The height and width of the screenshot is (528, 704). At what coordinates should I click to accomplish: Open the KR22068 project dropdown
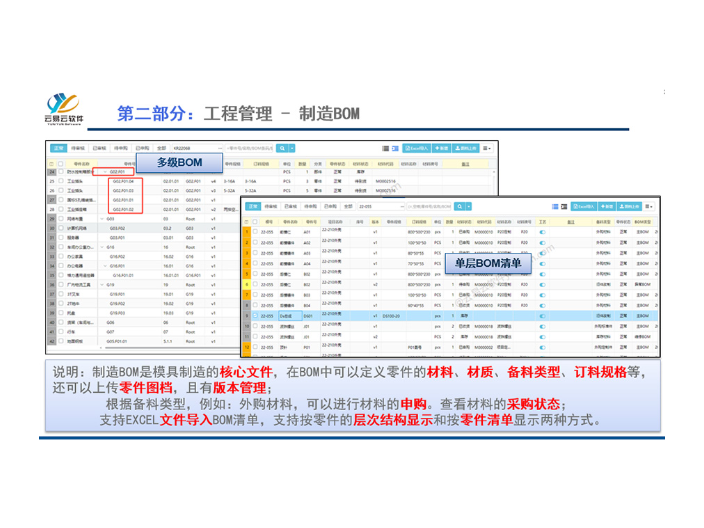(x=198, y=148)
